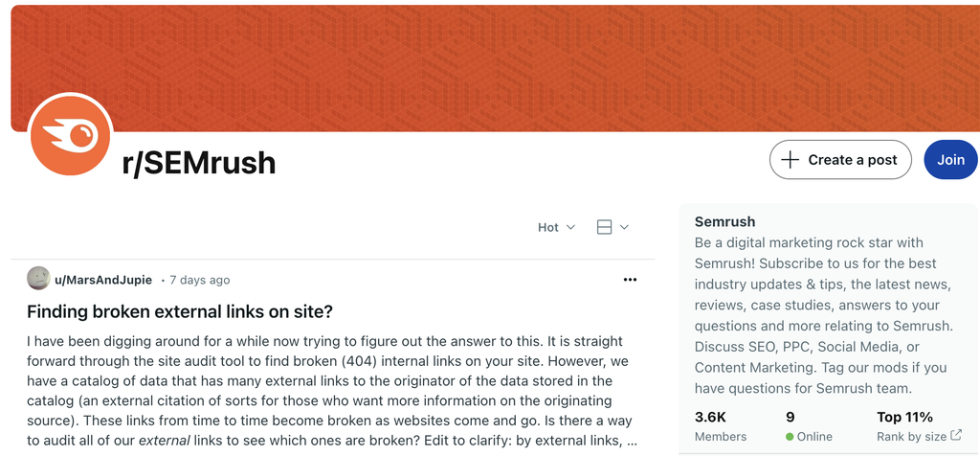Expand the Hot sort dropdown
980x456 pixels.
pyautogui.click(x=556, y=227)
